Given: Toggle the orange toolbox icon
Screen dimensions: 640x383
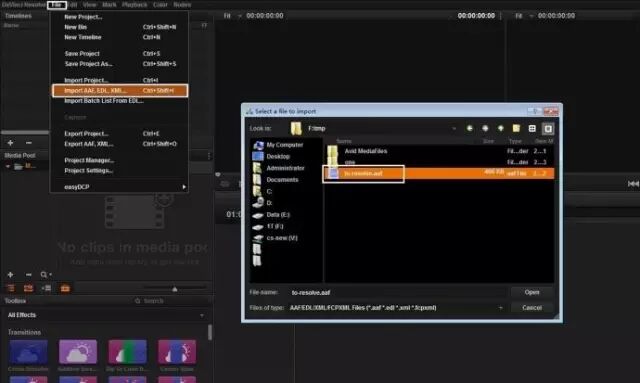Looking at the screenshot, I should pos(65,289).
